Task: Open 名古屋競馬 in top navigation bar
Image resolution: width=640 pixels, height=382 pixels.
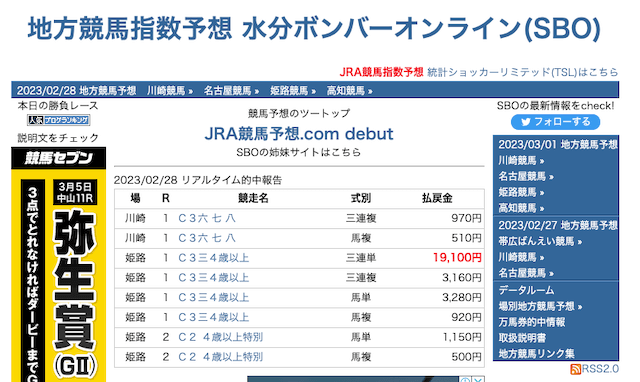Action: 231,91
